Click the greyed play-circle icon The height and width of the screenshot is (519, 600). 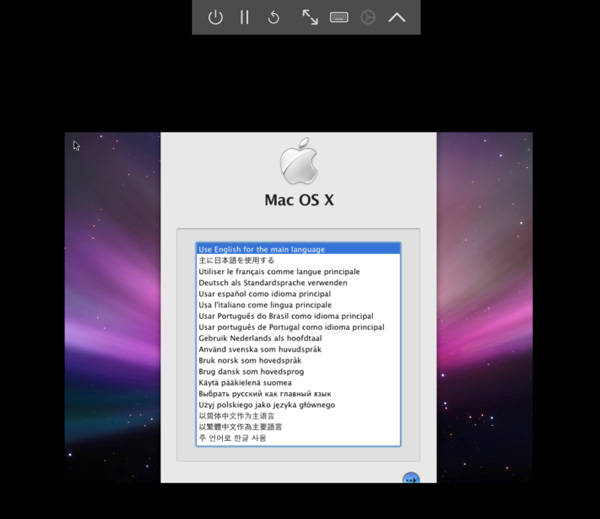coord(368,17)
